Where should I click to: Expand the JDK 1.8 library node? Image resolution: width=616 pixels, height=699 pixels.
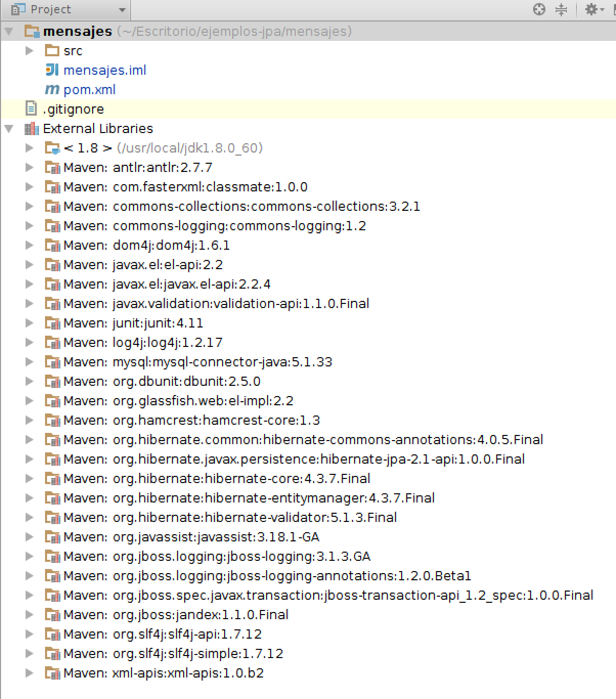[29, 148]
